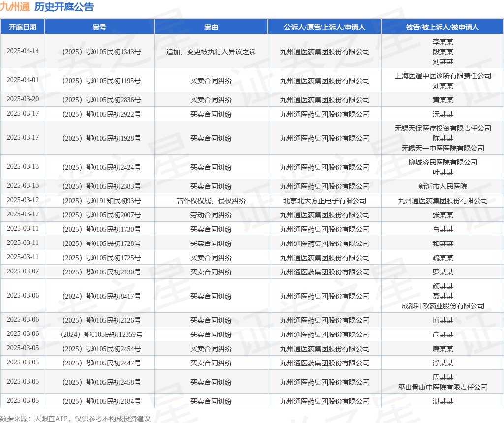Click the 九州通 title text
This screenshot has width=504, height=423.
point(15,7)
